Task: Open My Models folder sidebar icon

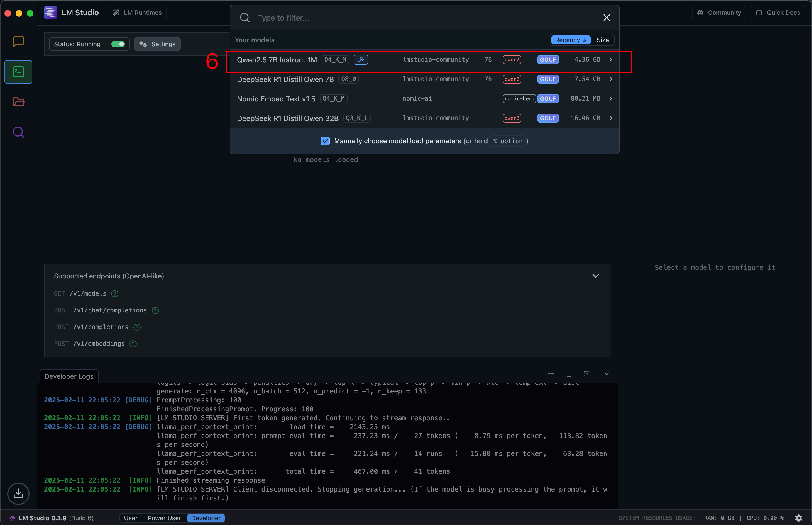Action: 18,102
